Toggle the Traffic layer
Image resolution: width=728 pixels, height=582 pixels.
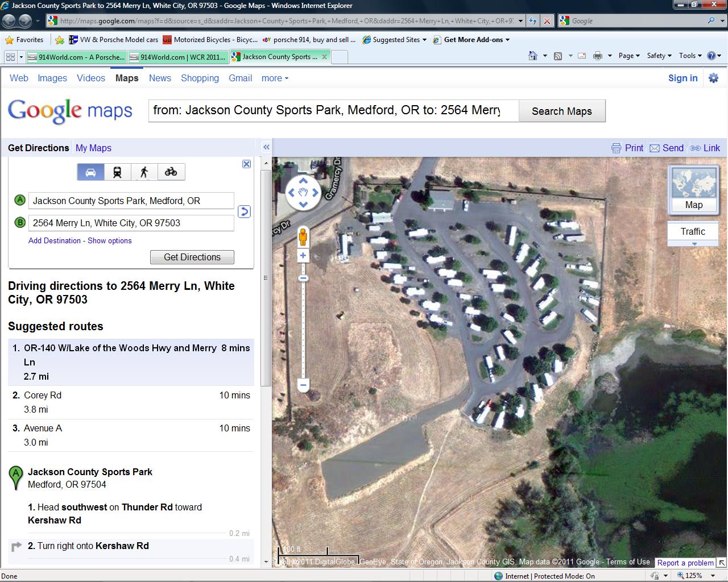692,231
